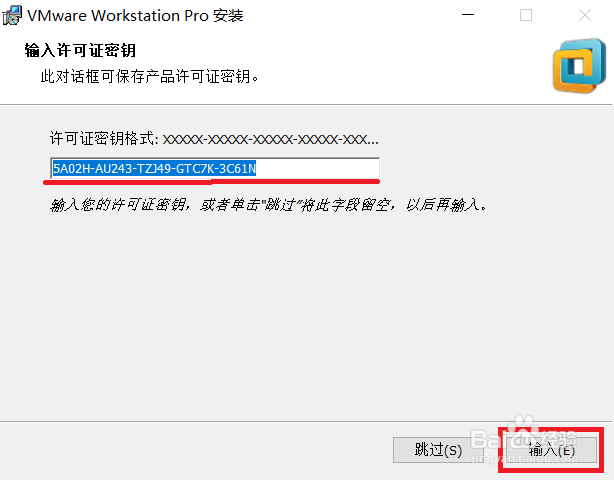Click the highlighted 5A02H-AU243 license key text

[154, 168]
